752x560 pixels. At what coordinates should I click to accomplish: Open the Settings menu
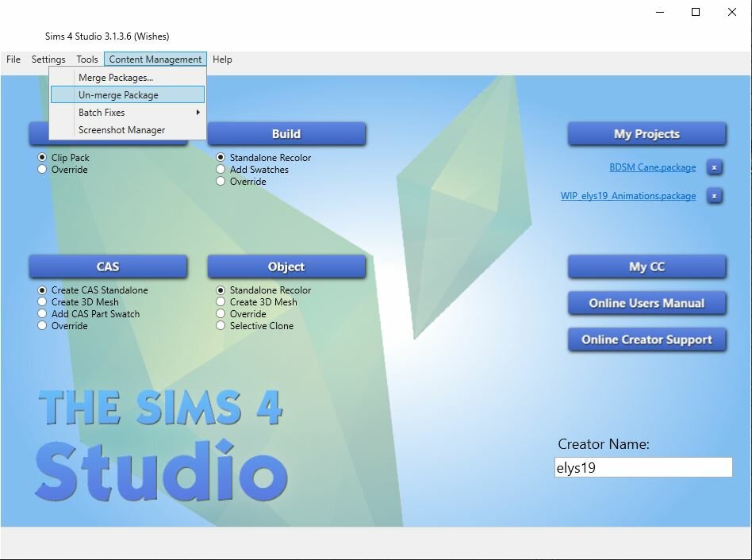point(48,59)
